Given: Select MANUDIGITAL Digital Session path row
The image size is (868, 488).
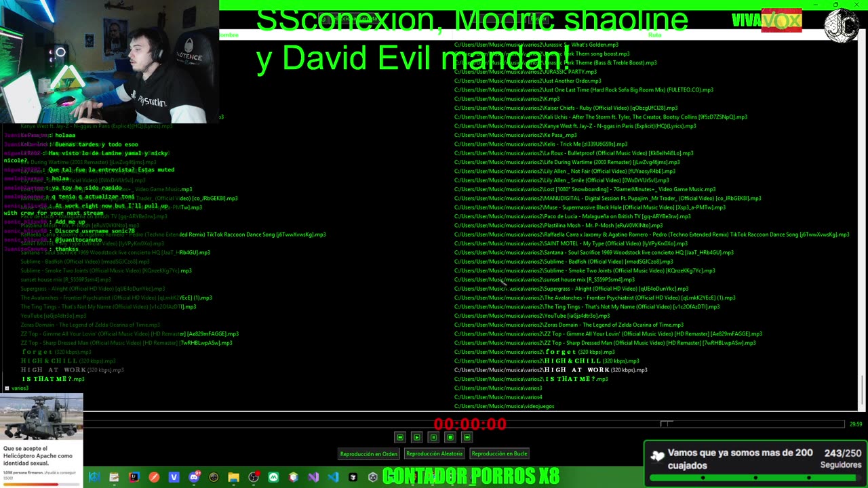Looking at the screenshot, I should click(x=607, y=198).
